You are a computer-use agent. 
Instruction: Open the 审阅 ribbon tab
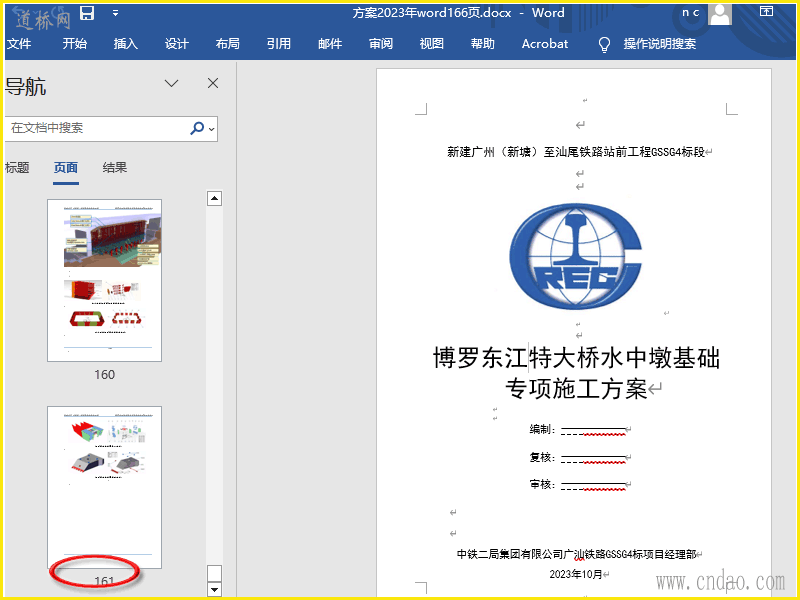(x=381, y=44)
